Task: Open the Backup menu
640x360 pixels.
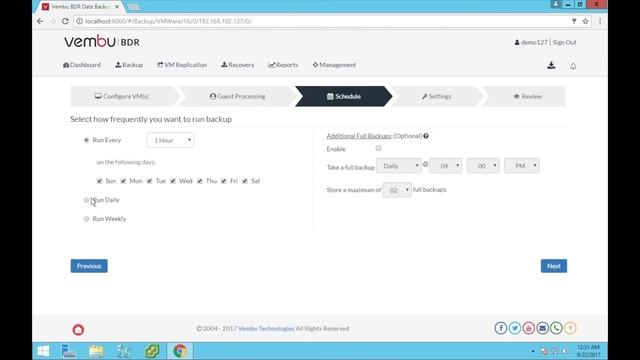Action: click(129, 65)
